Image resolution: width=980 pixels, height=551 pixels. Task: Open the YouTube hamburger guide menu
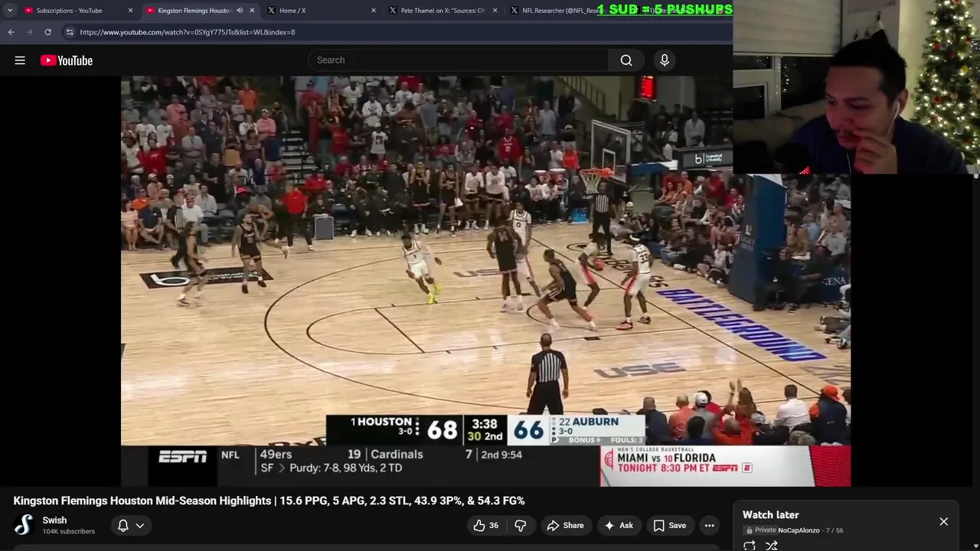coord(20,60)
